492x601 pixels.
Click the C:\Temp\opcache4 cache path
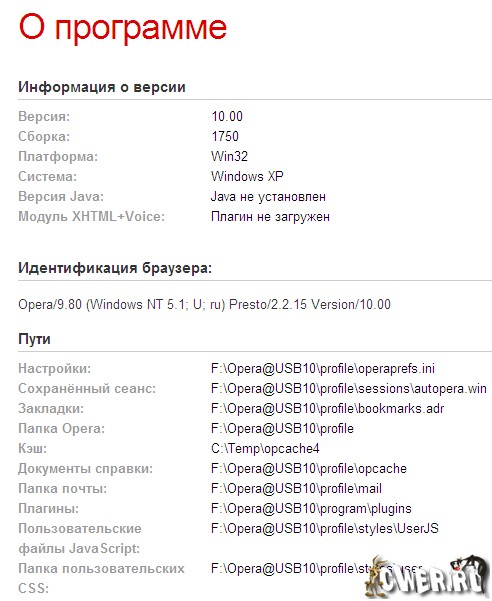[x=265, y=448]
